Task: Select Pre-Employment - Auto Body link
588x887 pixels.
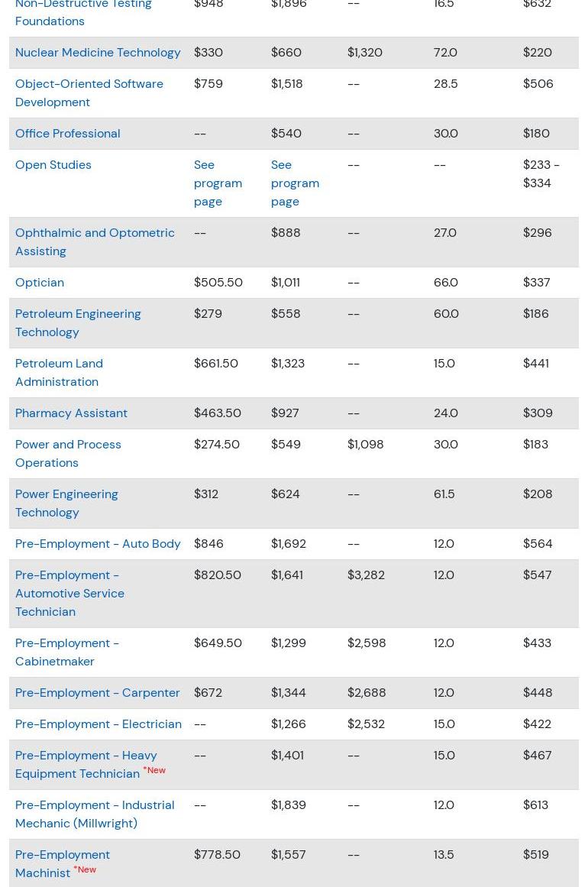Action: 98,543
